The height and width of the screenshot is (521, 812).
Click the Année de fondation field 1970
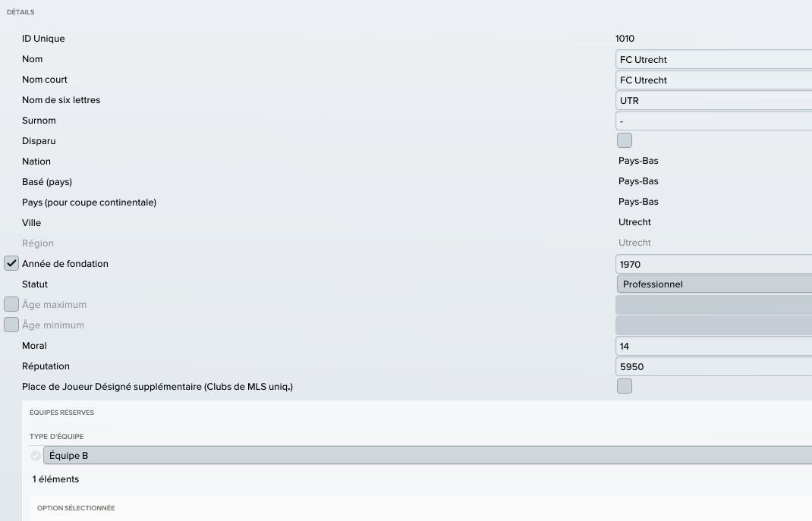(714, 265)
